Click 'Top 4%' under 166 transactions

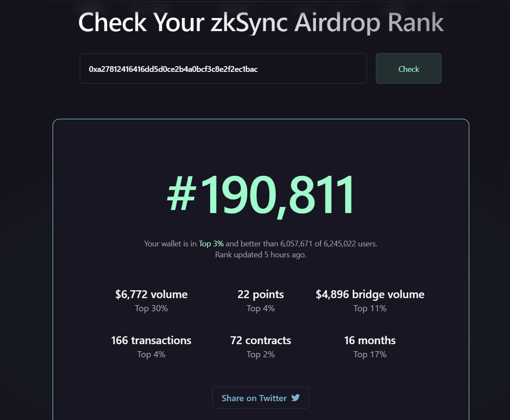point(151,354)
